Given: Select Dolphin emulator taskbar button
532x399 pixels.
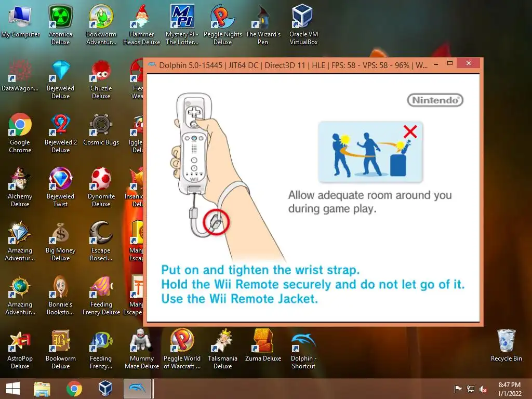Looking at the screenshot, I should click(137, 389).
